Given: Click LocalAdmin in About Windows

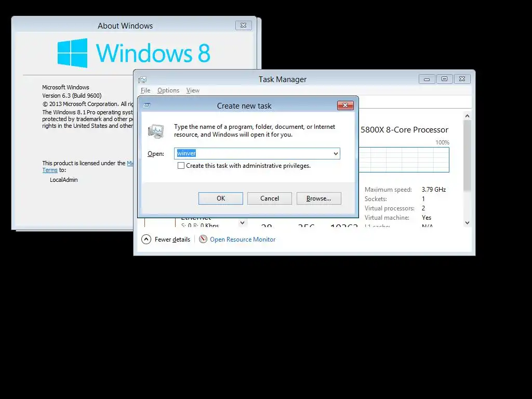Looking at the screenshot, I should [x=64, y=180].
